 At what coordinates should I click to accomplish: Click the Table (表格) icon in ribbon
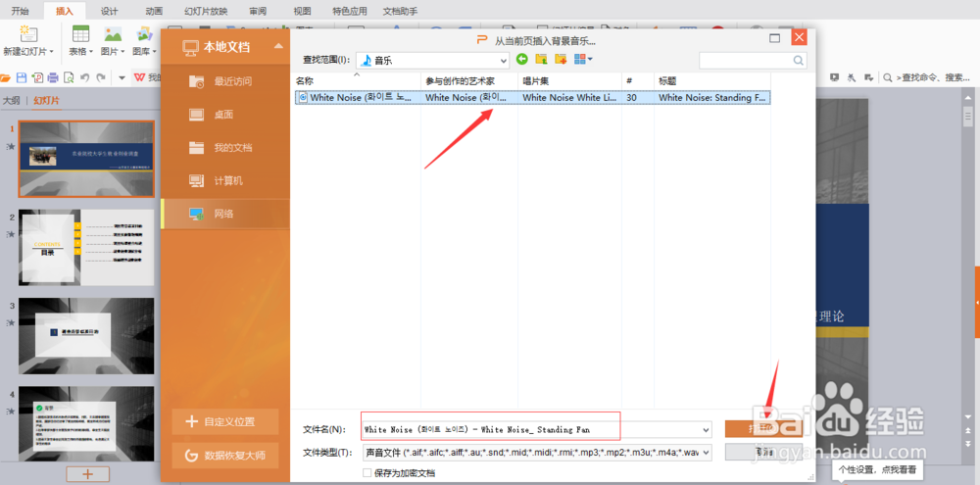[x=80, y=33]
